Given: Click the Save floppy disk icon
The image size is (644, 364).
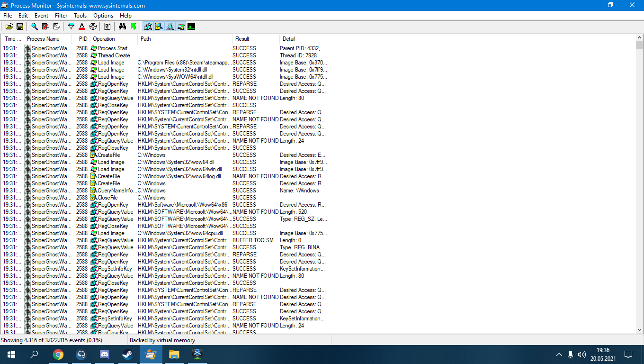Looking at the screenshot, I should 20,27.
